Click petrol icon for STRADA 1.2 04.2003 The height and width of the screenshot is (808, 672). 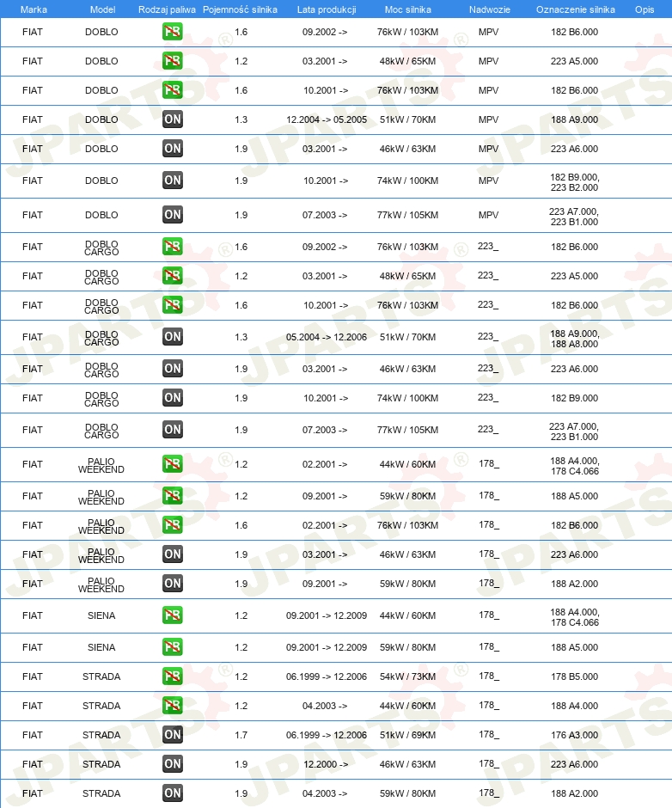pyautogui.click(x=172, y=706)
